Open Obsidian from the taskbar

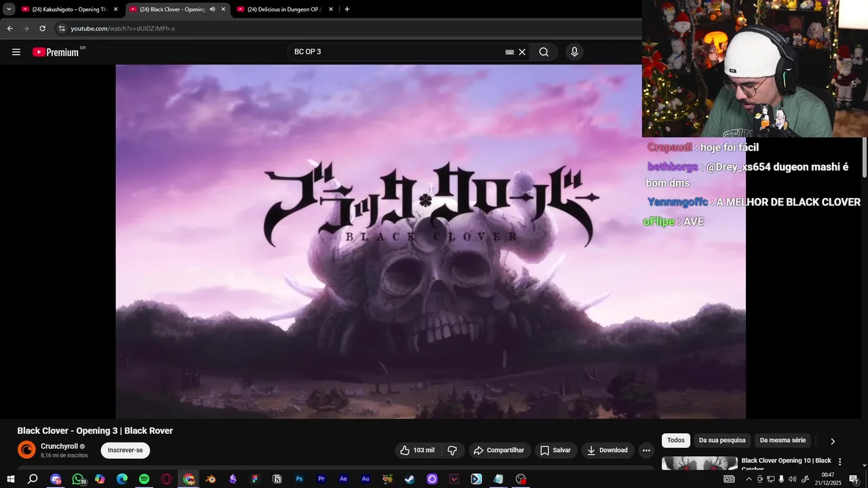click(x=233, y=479)
